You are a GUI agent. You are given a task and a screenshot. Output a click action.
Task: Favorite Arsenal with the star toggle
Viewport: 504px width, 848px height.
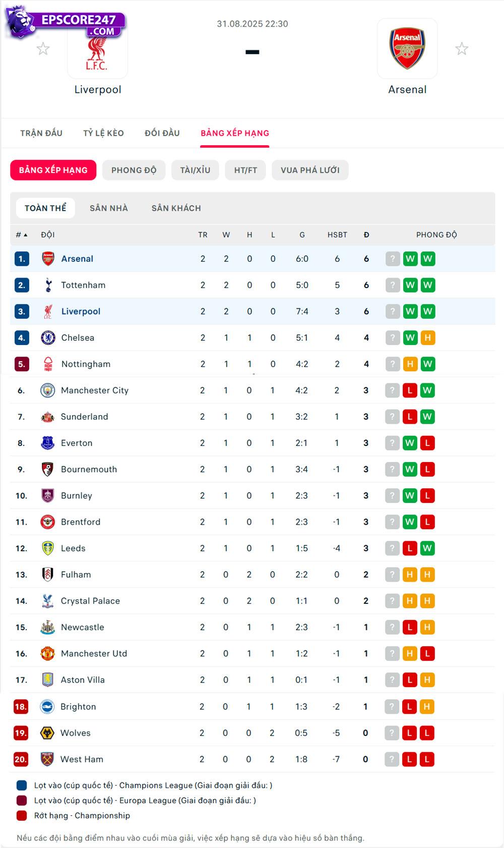[462, 49]
